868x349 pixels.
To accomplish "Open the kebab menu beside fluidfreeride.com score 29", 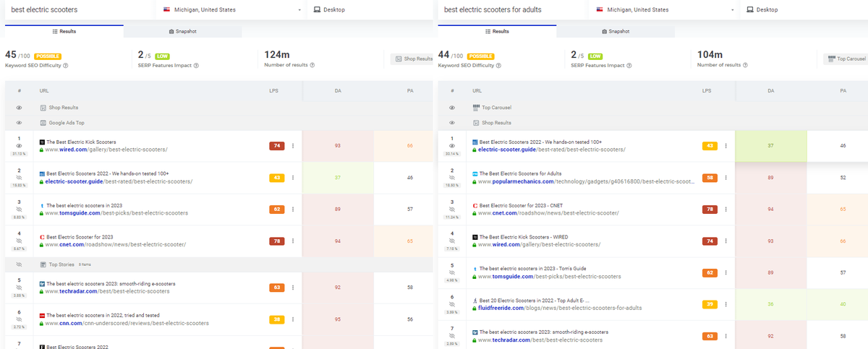I will pyautogui.click(x=726, y=305).
